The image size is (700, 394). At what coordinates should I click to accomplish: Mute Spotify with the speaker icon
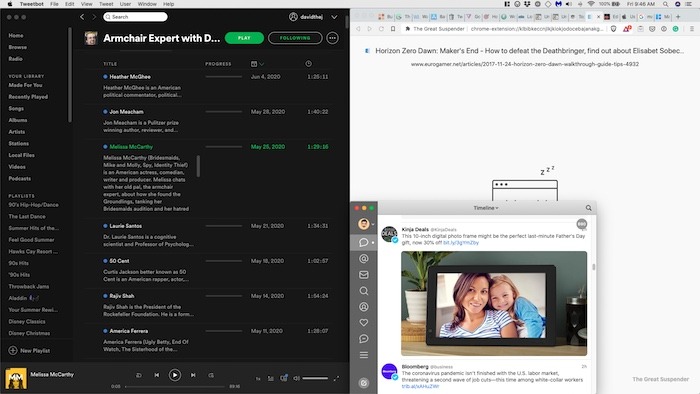pos(296,378)
